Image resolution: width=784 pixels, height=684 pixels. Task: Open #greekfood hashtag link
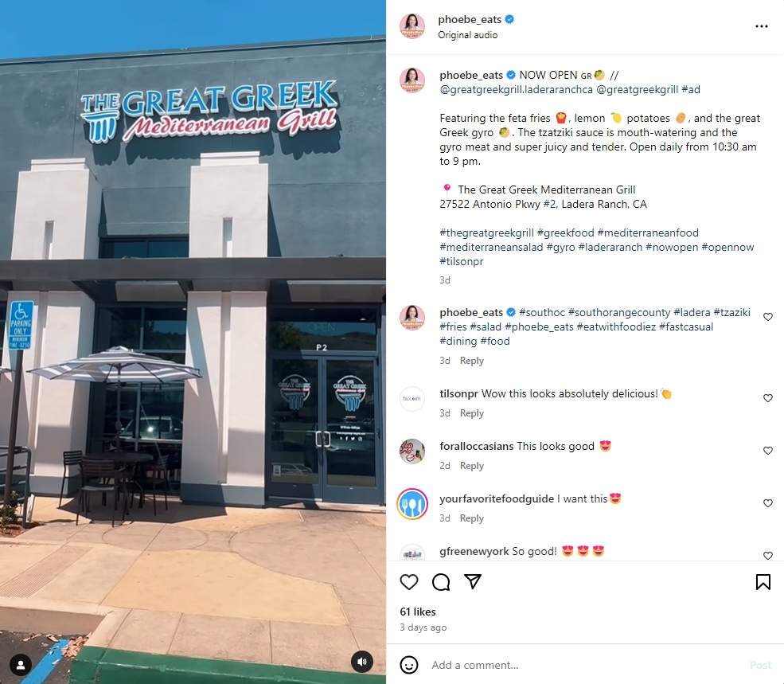click(x=565, y=233)
